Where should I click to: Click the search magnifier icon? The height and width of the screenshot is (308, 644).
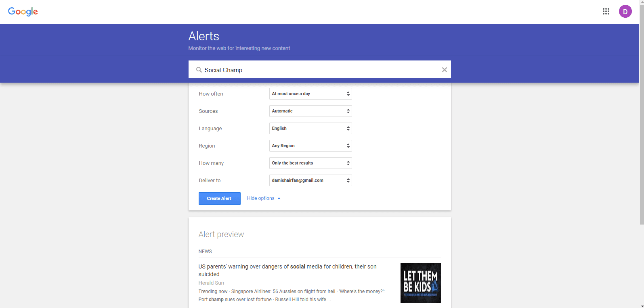pyautogui.click(x=199, y=70)
